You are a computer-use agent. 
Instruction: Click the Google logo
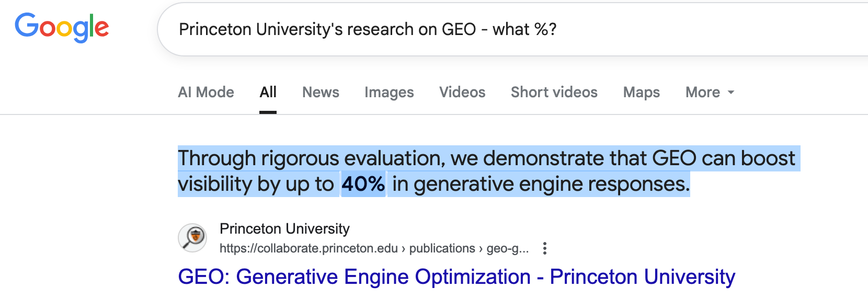(x=62, y=27)
